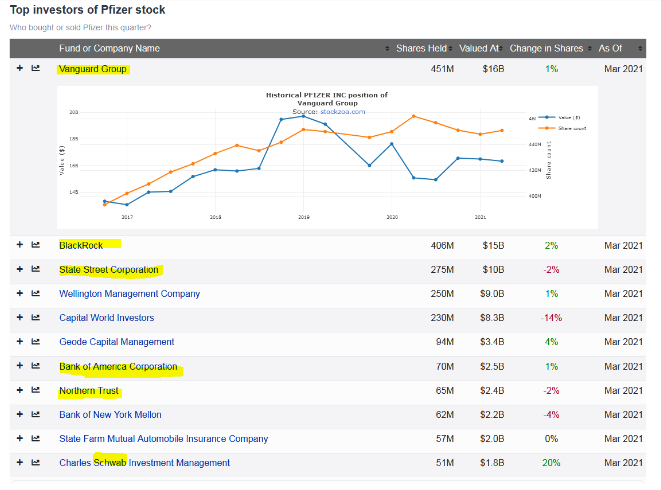Viewport: 661px width, 490px height.
Task: Expand the Bank of New York Mellon row
Action: tap(19, 414)
